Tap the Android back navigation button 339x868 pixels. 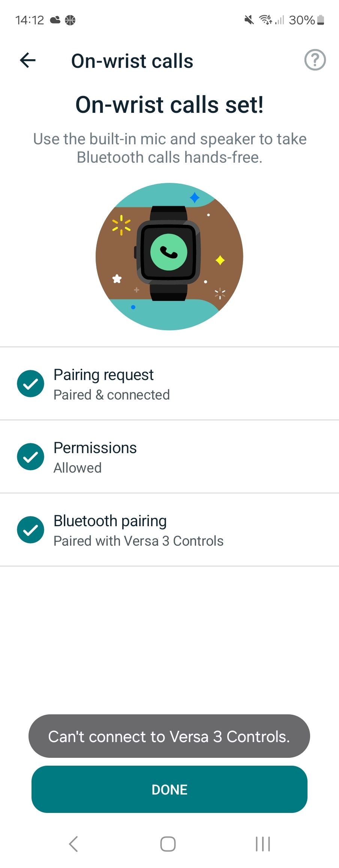coord(73,844)
